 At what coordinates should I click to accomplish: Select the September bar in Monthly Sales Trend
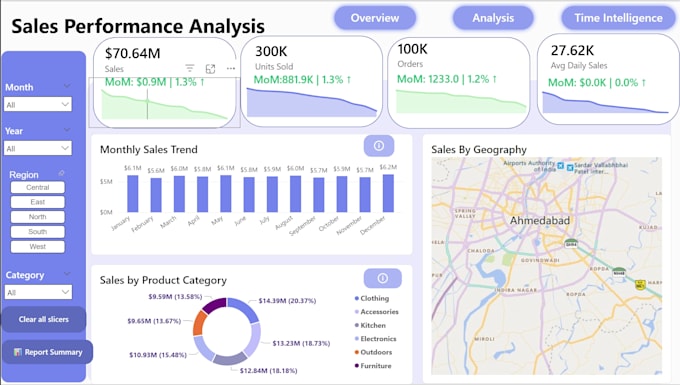(x=319, y=195)
